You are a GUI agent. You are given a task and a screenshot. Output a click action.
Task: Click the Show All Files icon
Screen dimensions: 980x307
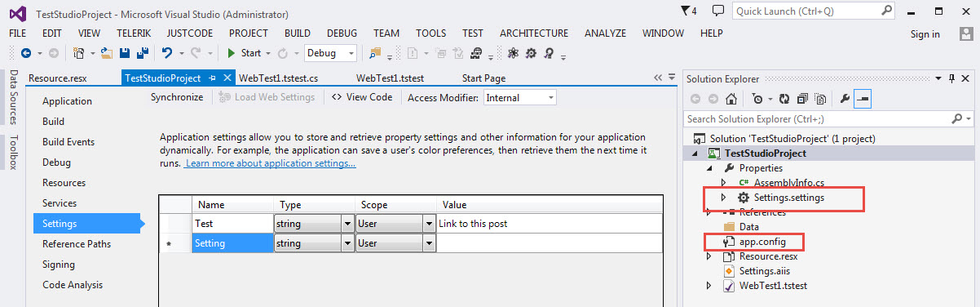click(x=820, y=99)
